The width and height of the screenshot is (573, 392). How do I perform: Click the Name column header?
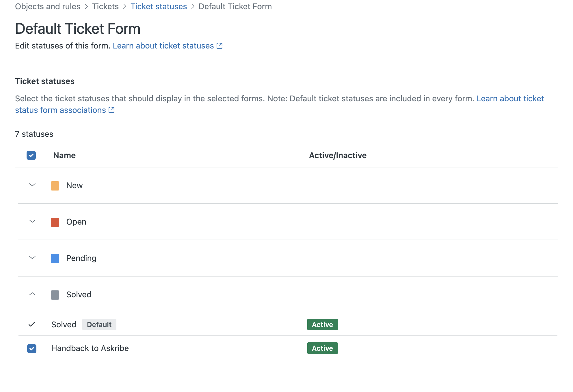pos(64,155)
